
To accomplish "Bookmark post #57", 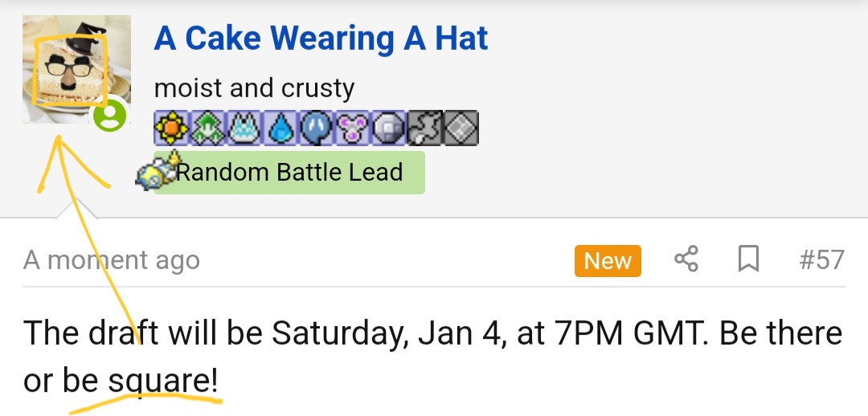I will (748, 259).
